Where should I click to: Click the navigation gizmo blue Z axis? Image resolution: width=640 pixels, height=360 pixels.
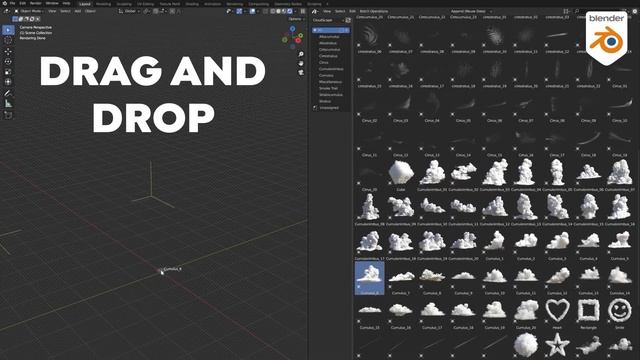click(293, 29)
